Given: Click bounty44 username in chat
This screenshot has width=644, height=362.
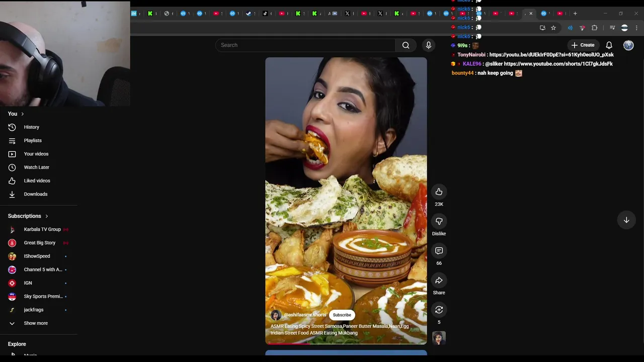Looking at the screenshot, I should coord(462,73).
